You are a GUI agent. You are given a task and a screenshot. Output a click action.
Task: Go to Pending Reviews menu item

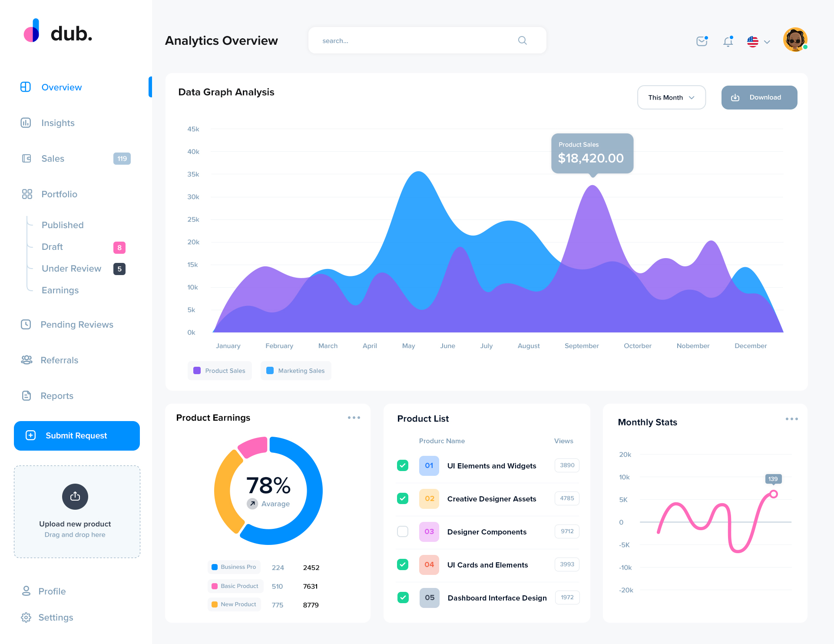(x=77, y=325)
